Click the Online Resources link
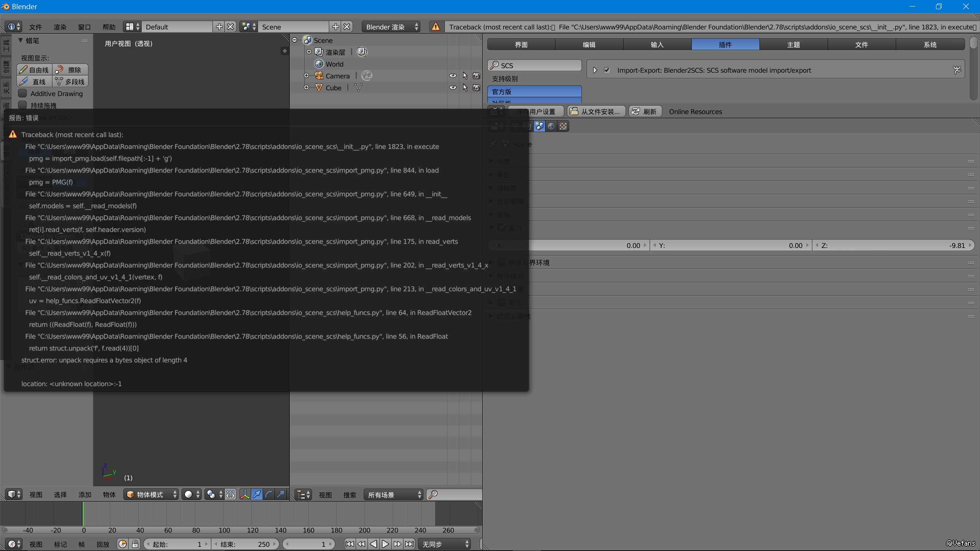Viewport: 980px width, 551px height. pyautogui.click(x=695, y=111)
